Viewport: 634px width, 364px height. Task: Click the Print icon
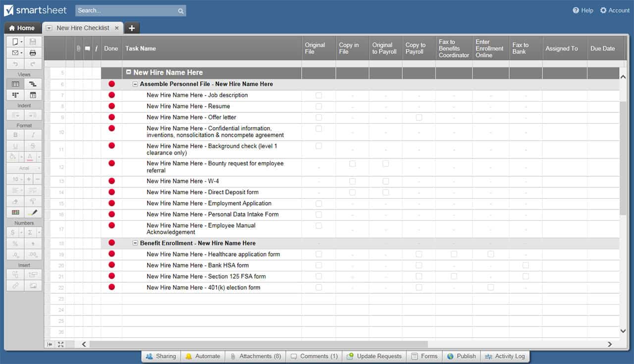(33, 53)
